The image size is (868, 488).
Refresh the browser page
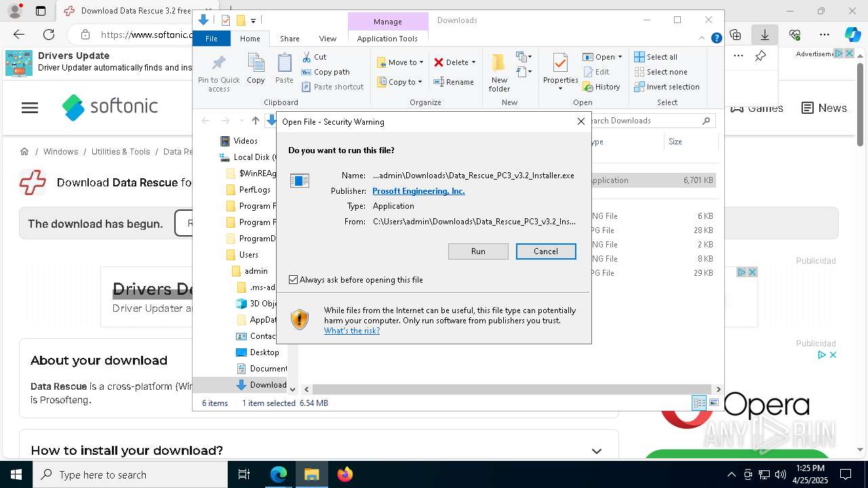(49, 35)
